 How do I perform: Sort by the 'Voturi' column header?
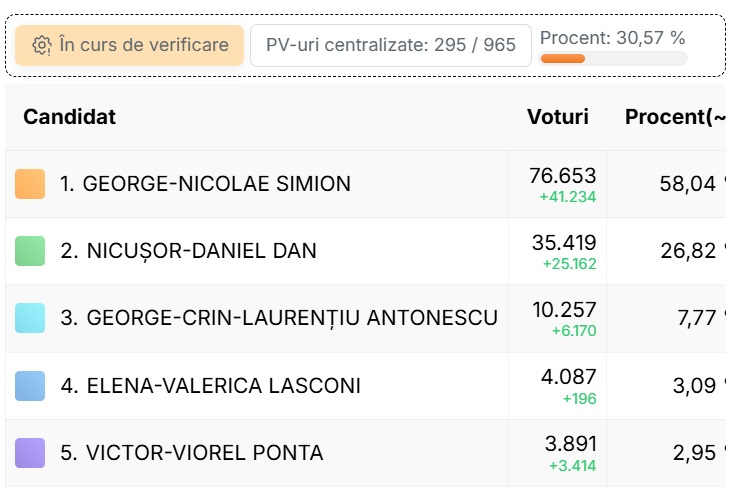pos(558,117)
